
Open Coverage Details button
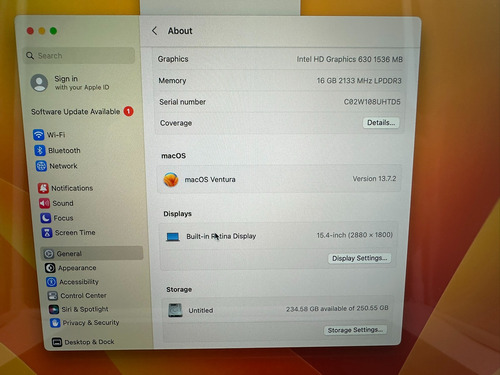[381, 123]
